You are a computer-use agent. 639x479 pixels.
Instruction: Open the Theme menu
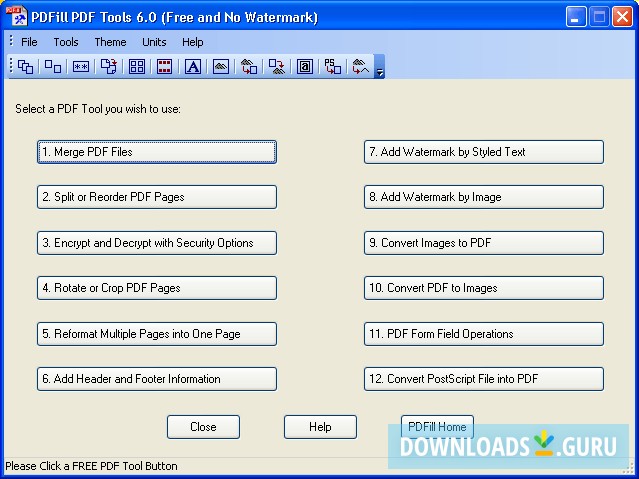pos(110,42)
